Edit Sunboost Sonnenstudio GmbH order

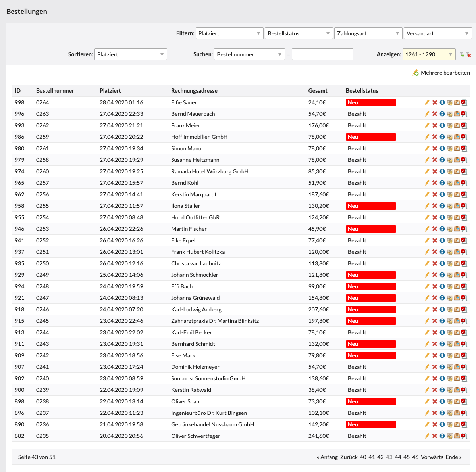427,378
